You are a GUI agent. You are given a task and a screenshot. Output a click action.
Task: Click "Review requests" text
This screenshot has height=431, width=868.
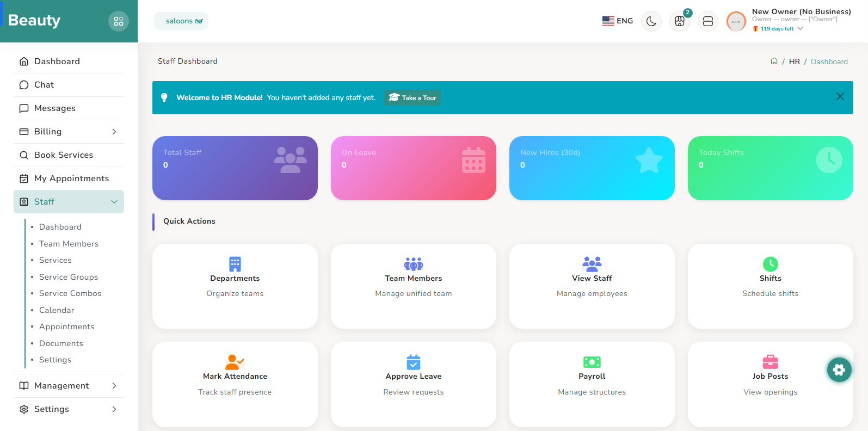pos(414,392)
